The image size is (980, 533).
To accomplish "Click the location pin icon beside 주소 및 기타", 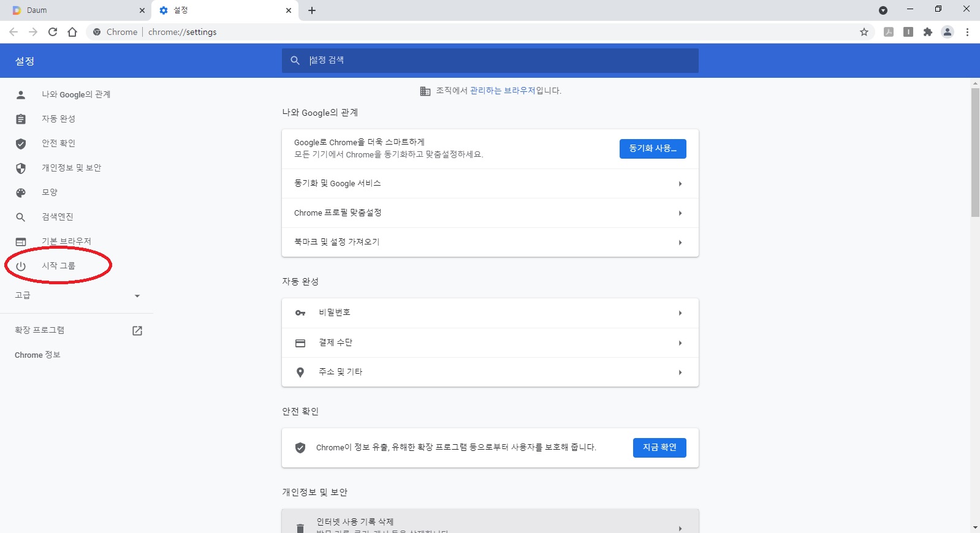I will pos(300,372).
